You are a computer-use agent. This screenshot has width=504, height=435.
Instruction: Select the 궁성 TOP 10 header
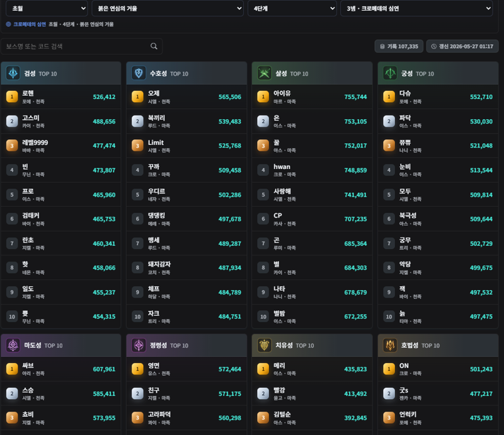(438, 73)
